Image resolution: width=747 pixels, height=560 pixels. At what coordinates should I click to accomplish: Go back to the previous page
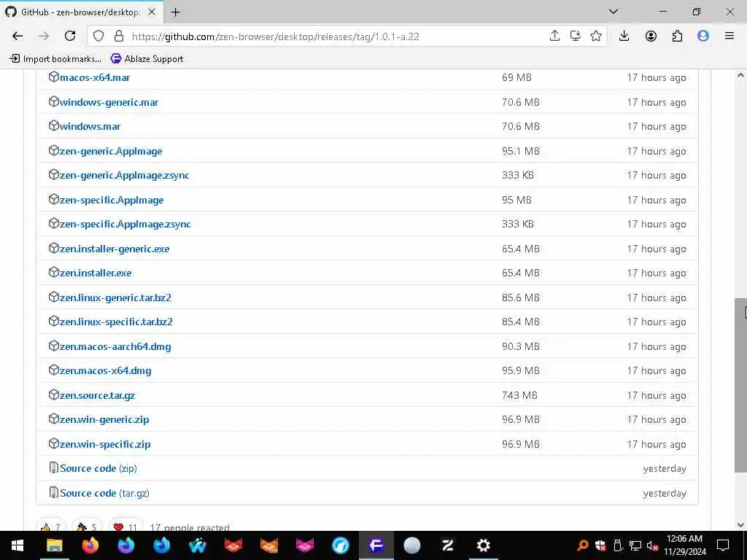[18, 36]
